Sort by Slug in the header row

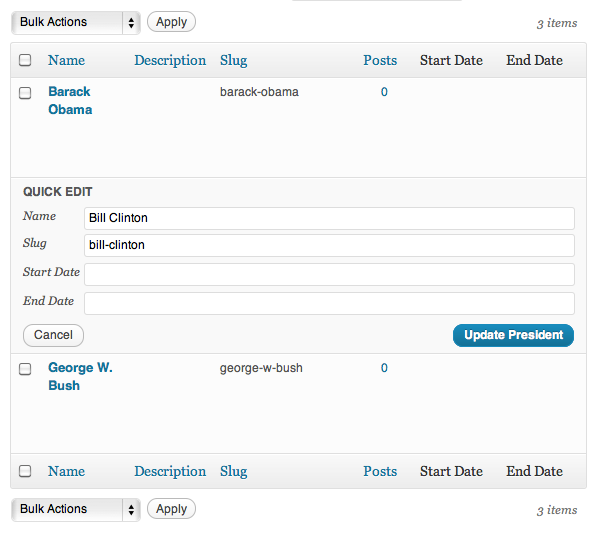pyautogui.click(x=233, y=60)
